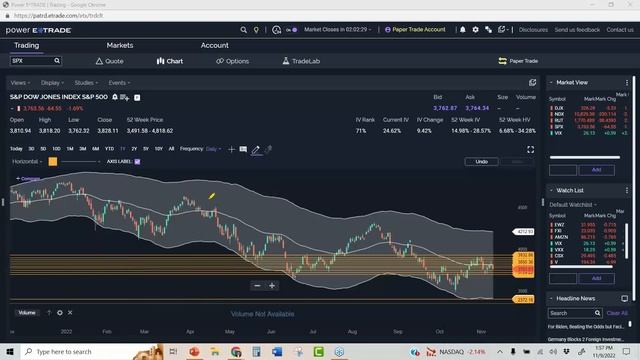The height and width of the screenshot is (360, 640).
Task: Toggle fullscreen chart icon
Action: click(x=530, y=150)
